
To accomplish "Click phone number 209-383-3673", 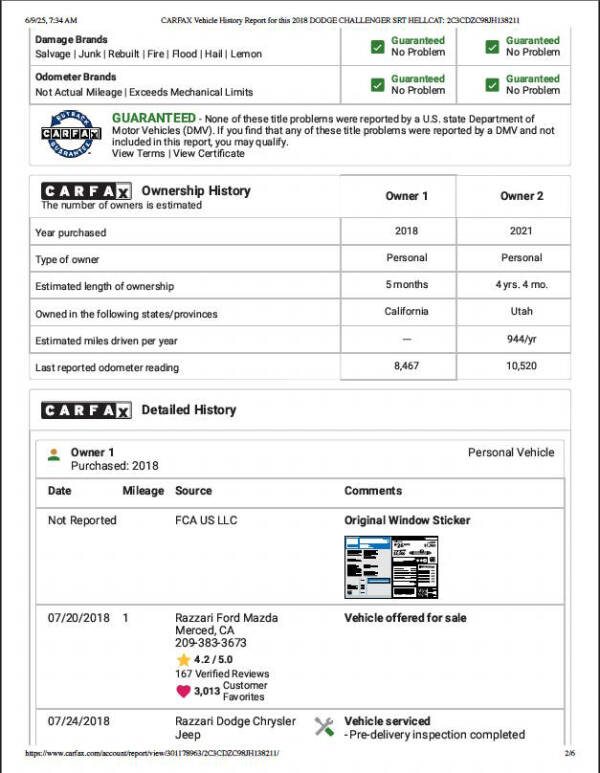I will (x=211, y=642).
